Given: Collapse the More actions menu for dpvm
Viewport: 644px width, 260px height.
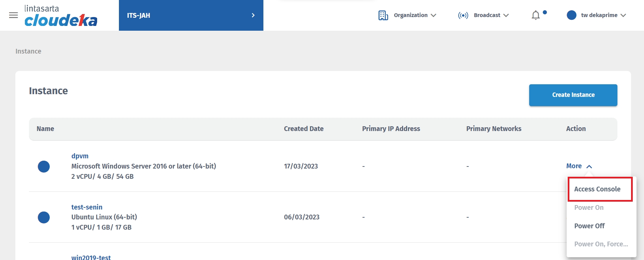Looking at the screenshot, I should pyautogui.click(x=579, y=166).
